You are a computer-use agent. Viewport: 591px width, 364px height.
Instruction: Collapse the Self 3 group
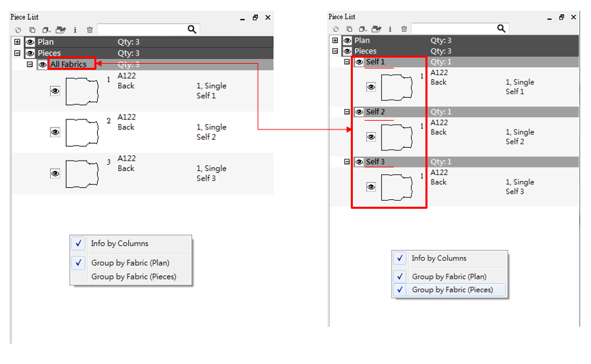347,162
